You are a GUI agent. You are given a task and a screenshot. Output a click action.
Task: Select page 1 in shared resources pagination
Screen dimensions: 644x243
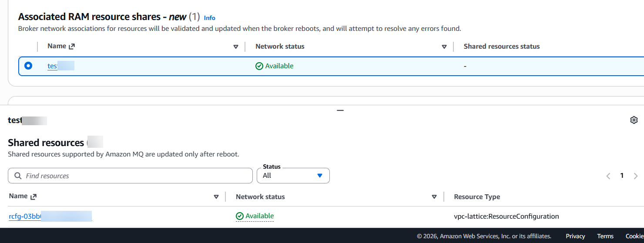pos(622,176)
